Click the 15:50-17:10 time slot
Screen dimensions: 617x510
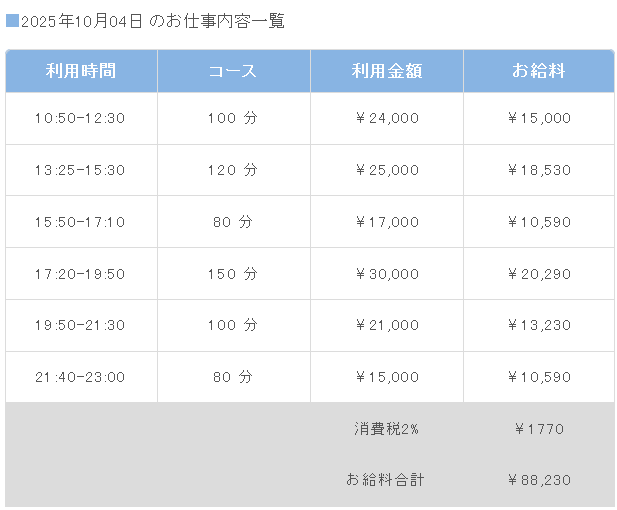[80, 222]
